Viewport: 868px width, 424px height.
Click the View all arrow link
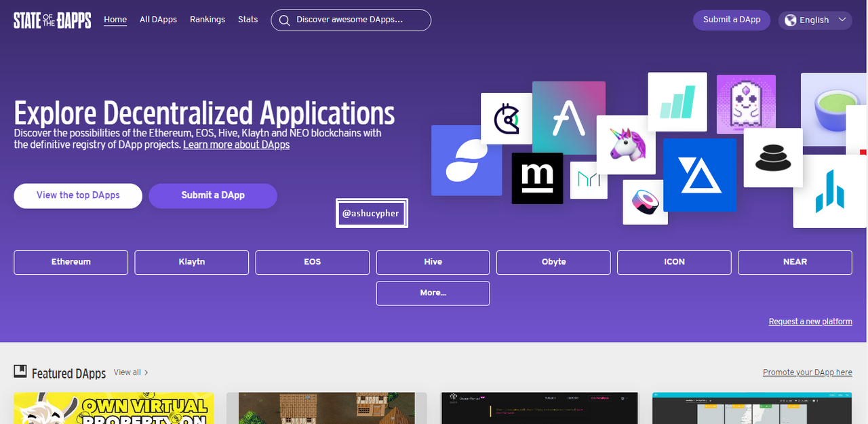pos(131,372)
